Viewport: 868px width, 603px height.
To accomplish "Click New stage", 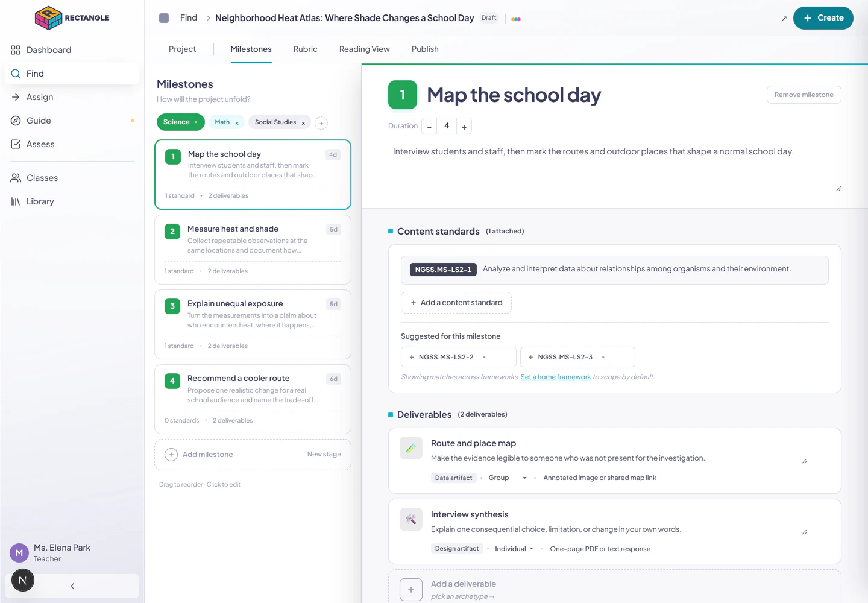I will click(x=324, y=454).
